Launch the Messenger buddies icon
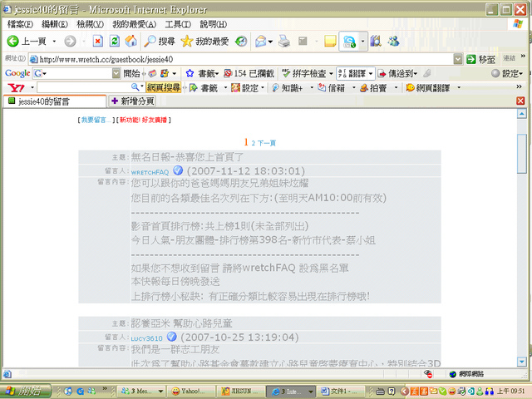Screen dimensions: 532x399 pos(393,42)
